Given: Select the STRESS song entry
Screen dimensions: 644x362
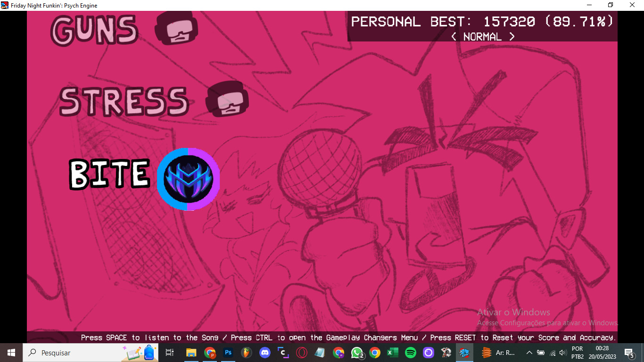Looking at the screenshot, I should click(124, 101).
